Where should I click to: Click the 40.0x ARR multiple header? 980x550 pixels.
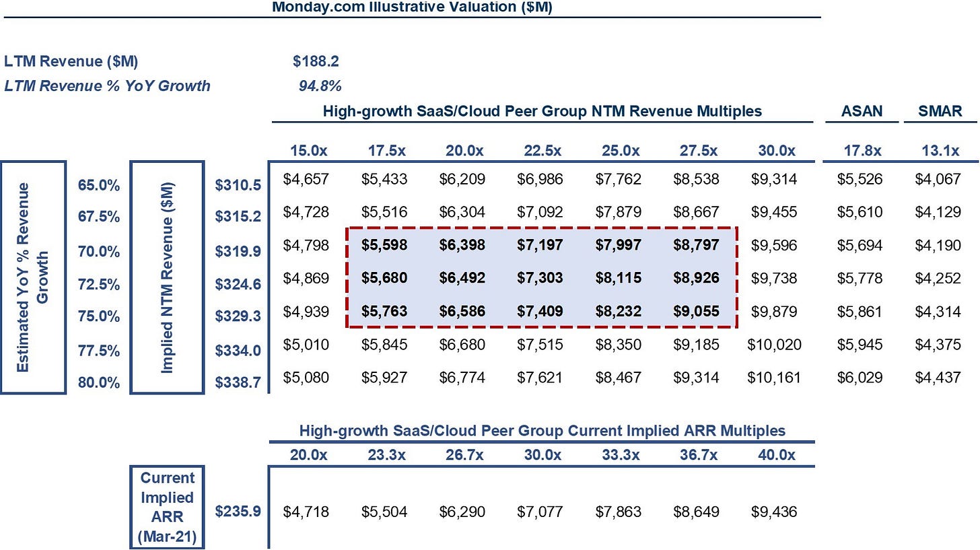[x=777, y=454]
